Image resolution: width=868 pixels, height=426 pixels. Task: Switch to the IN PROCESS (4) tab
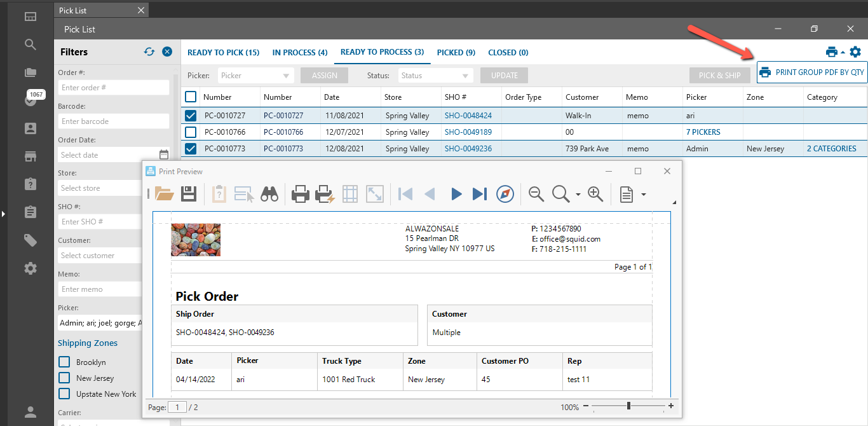coord(300,53)
